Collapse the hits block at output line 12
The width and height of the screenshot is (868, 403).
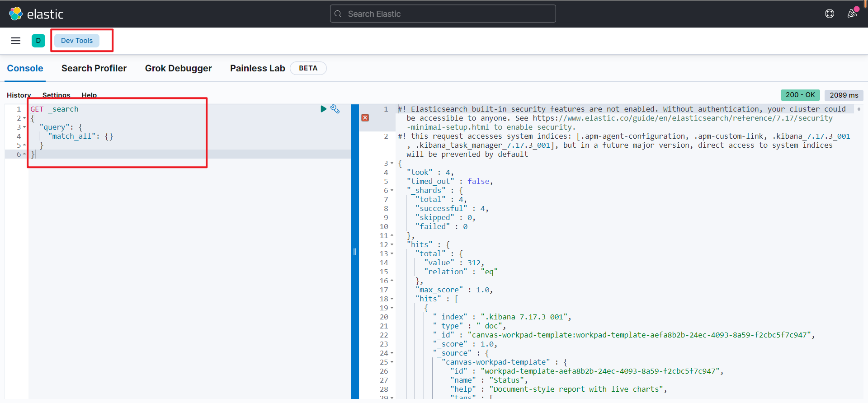pyautogui.click(x=392, y=244)
